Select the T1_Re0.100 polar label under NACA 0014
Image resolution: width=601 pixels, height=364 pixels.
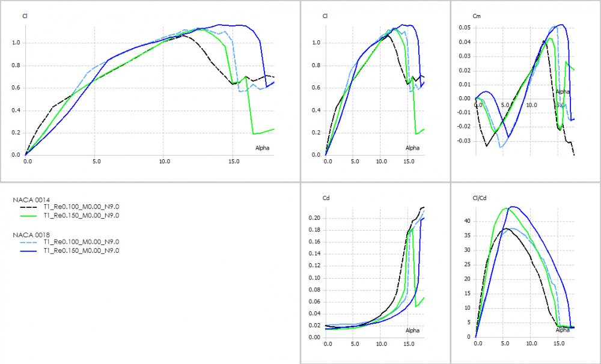(x=81, y=207)
